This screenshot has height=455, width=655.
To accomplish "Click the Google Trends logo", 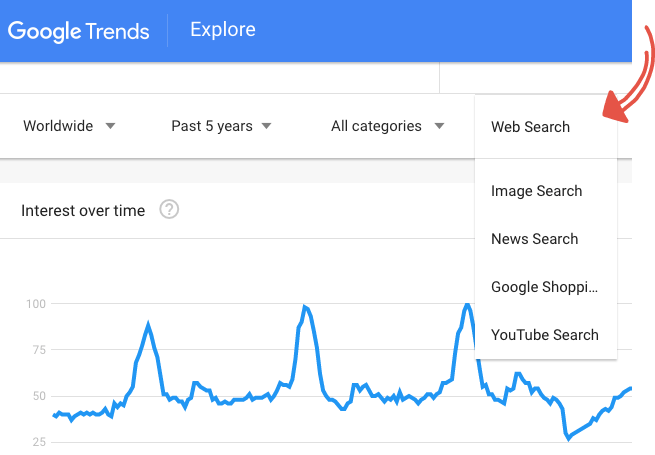I will point(78,30).
